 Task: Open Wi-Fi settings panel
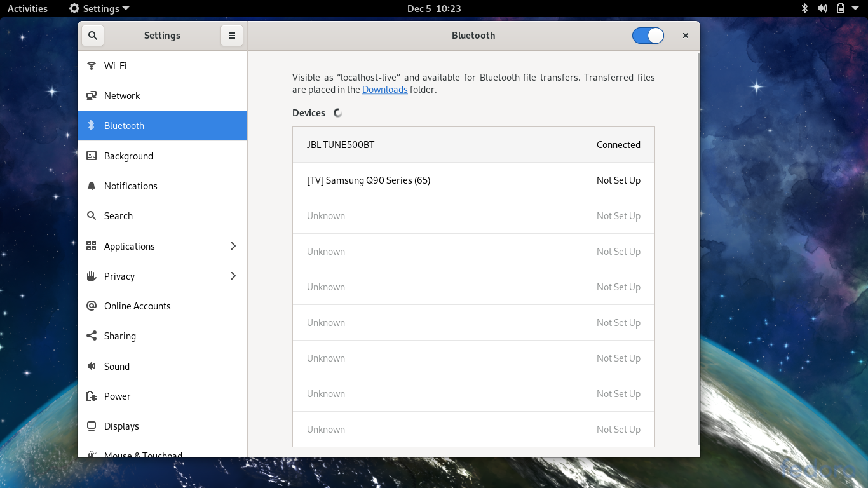click(162, 65)
